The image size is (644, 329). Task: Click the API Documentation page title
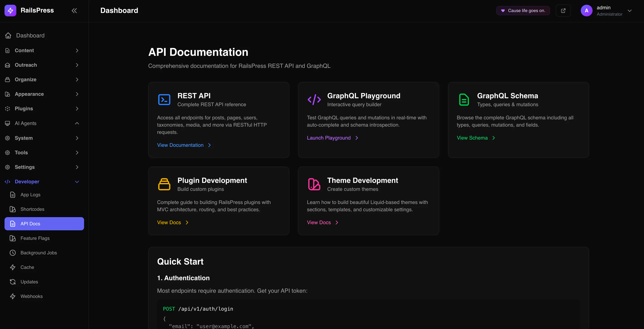point(198,52)
